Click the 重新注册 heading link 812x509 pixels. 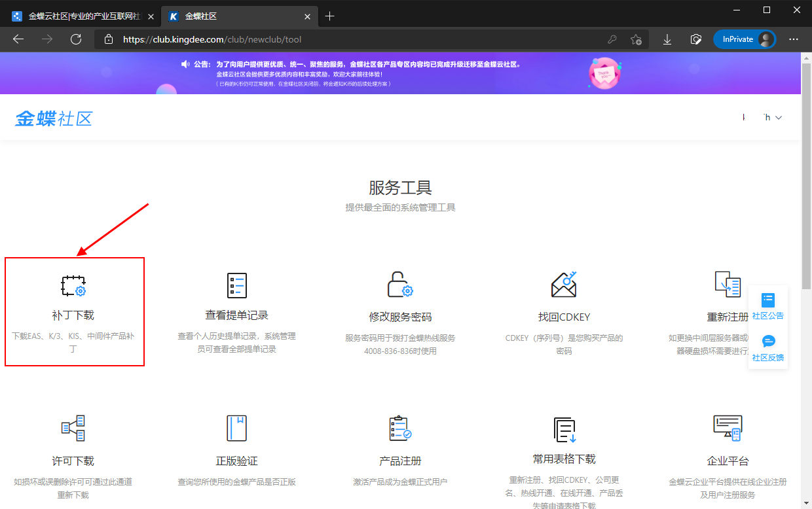[x=728, y=317]
